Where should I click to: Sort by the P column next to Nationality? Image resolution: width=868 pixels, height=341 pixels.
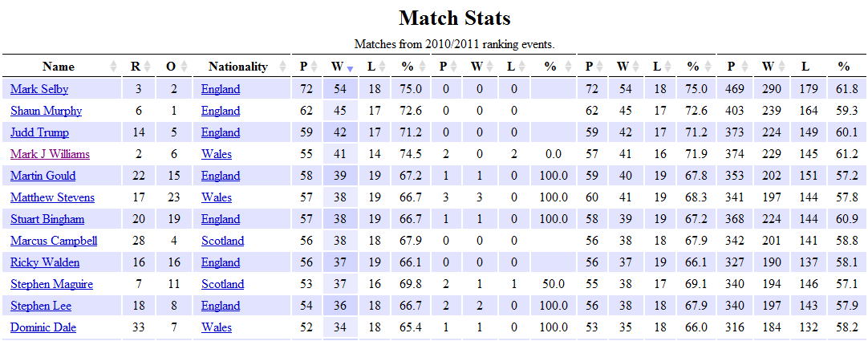click(314, 67)
